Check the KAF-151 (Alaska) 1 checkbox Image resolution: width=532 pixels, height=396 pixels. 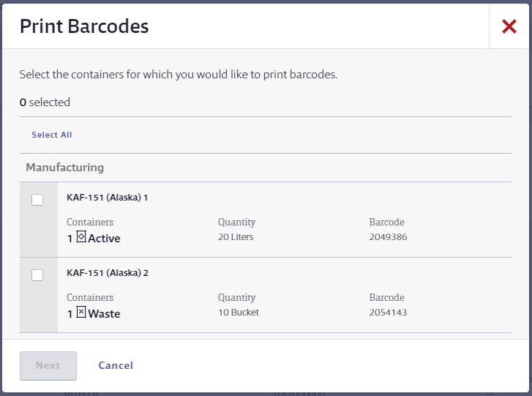tap(37, 200)
